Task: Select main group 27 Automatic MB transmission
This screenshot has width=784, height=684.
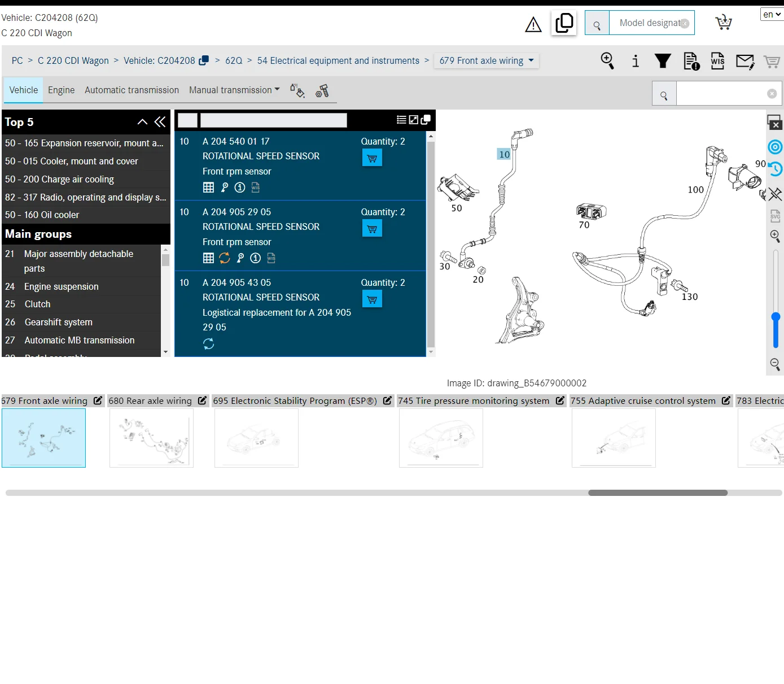Action: coord(81,341)
